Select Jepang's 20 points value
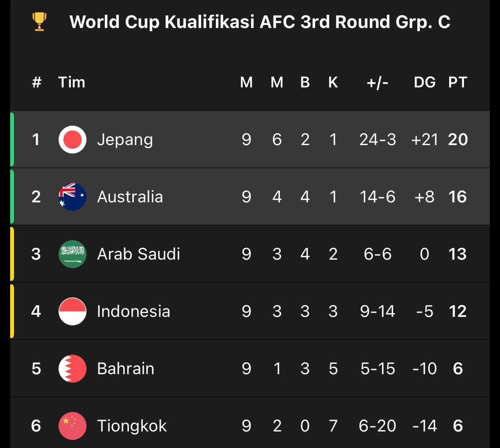This screenshot has width=500, height=448. coord(458,140)
